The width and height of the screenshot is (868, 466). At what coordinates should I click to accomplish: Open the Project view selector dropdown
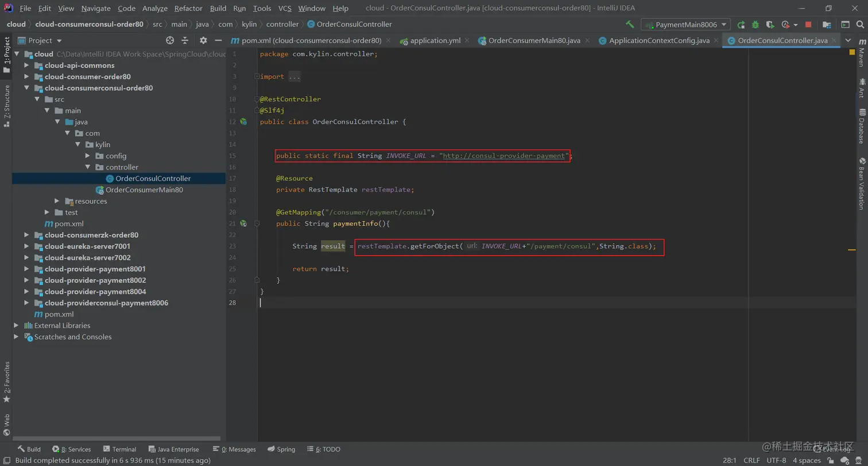pyautogui.click(x=40, y=40)
